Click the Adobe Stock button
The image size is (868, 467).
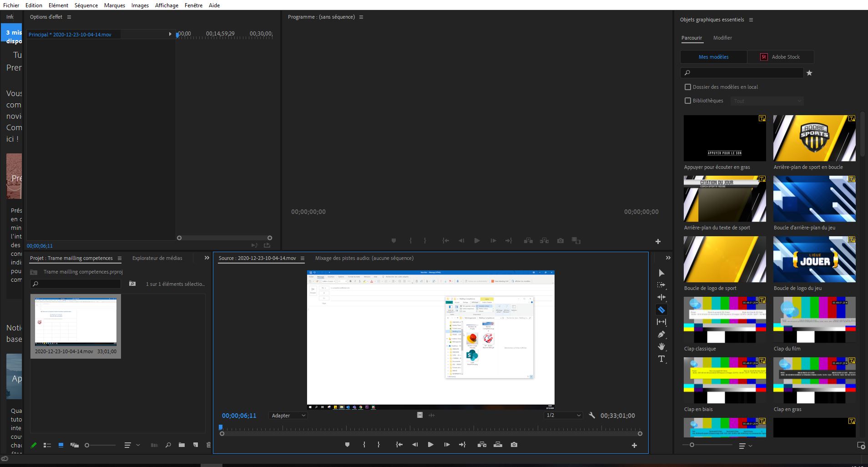[780, 57]
